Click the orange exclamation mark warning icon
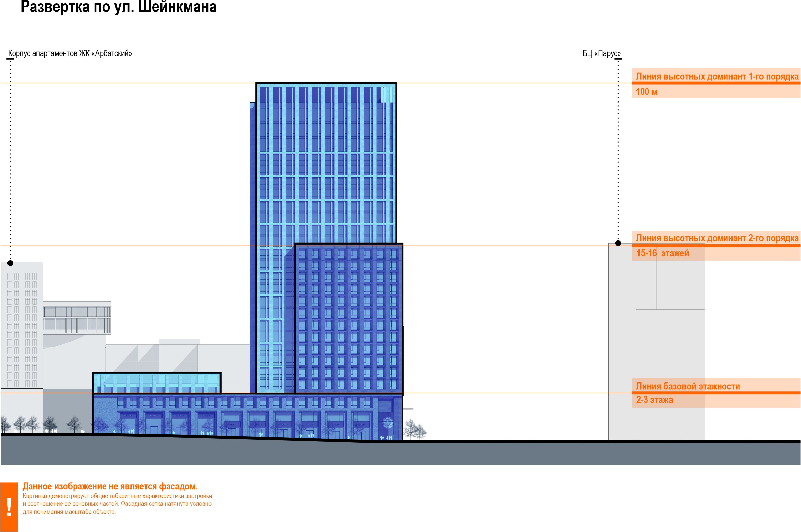The width and height of the screenshot is (801, 532). [x=9, y=506]
